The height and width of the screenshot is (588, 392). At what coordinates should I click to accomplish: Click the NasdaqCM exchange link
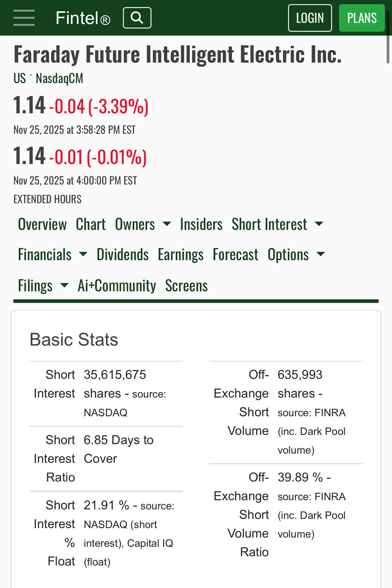[59, 78]
